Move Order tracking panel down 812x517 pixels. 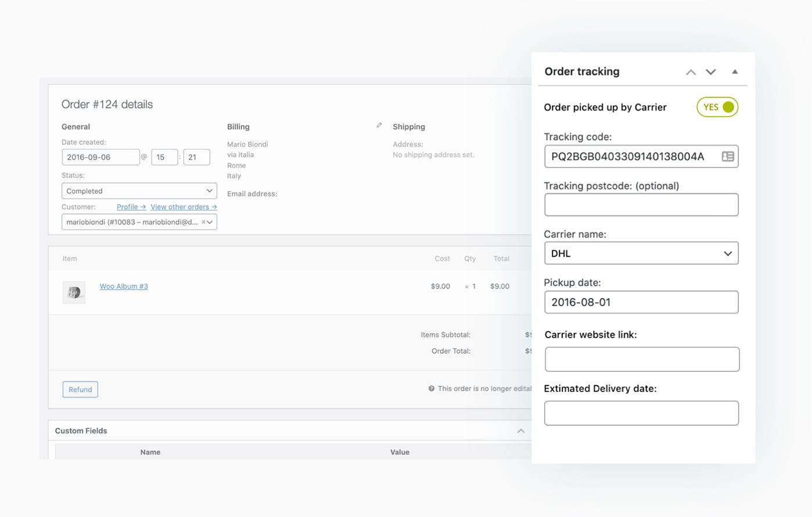coord(710,72)
